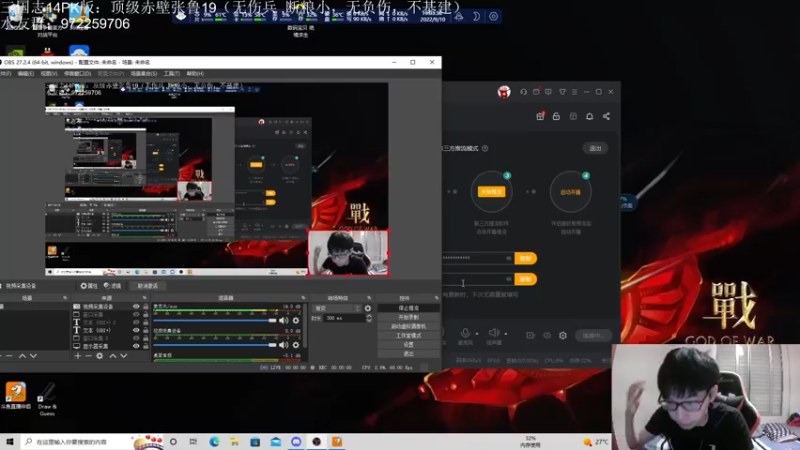This screenshot has width=800, height=450.
Task: Click the Stop Streaming (停止推流) button
Action: 408,308
